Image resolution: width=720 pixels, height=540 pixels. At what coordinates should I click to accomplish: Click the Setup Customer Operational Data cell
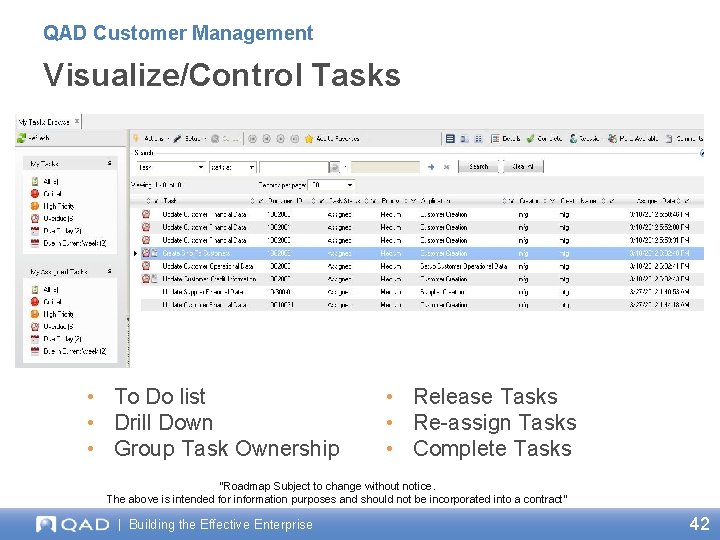pos(464,266)
